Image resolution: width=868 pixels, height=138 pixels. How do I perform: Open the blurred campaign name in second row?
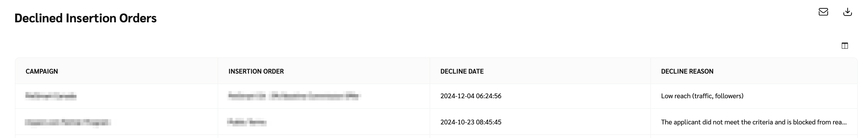67,122
